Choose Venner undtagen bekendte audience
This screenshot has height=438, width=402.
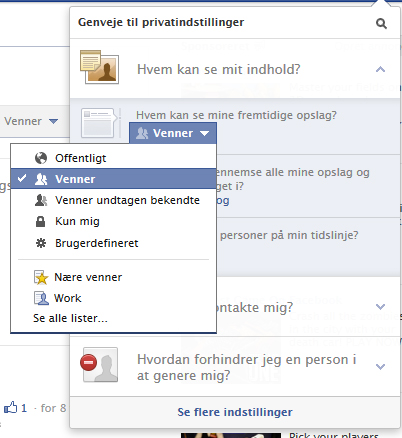click(x=113, y=200)
